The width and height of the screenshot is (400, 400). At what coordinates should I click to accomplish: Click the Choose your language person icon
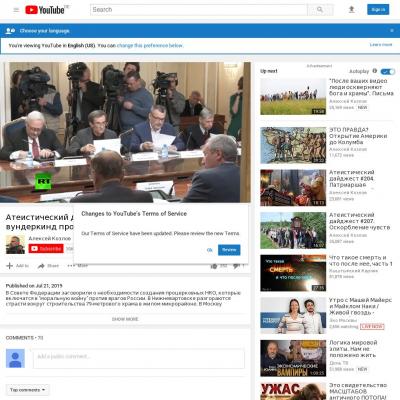(10, 31)
